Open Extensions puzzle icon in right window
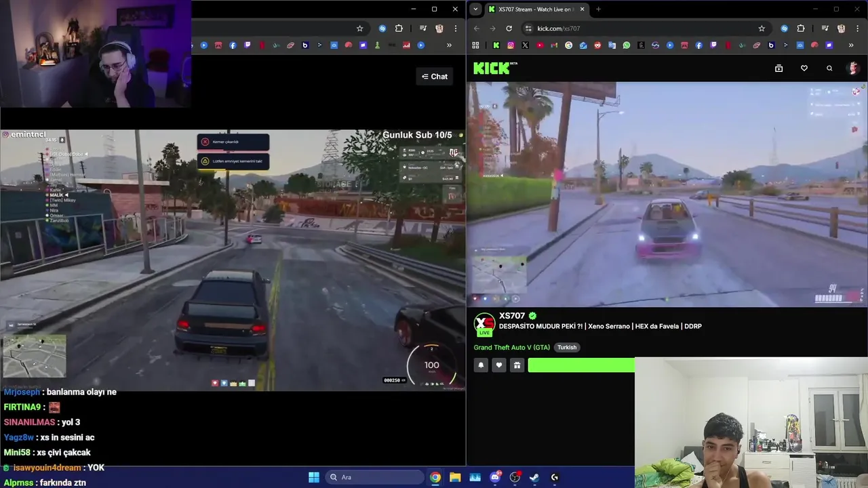868x488 pixels. click(801, 28)
